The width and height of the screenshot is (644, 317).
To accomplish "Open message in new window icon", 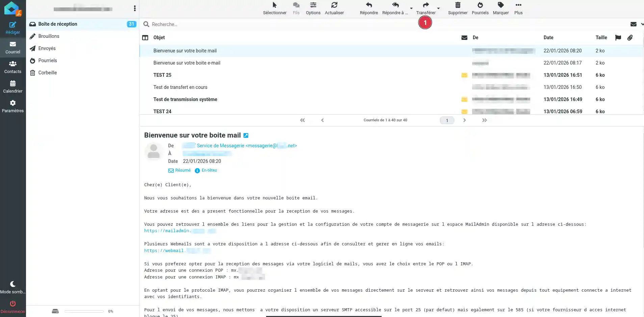I will 246,136.
